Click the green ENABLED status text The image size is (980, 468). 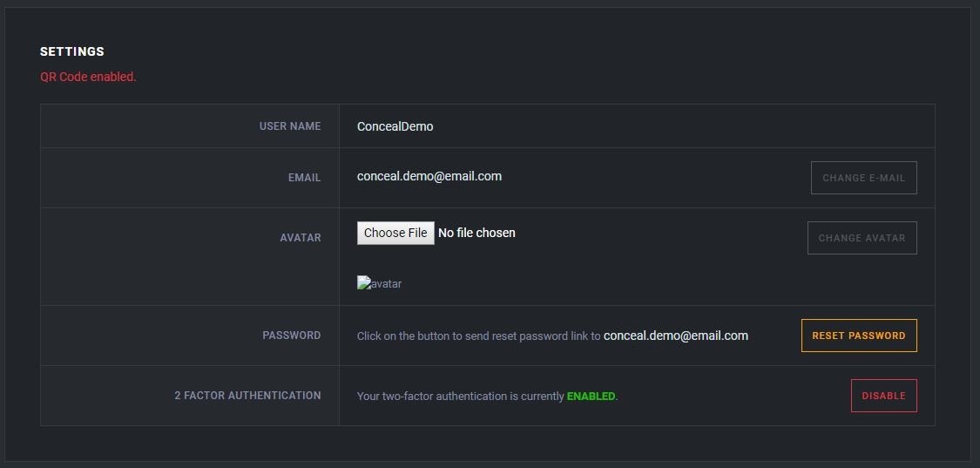(591, 397)
